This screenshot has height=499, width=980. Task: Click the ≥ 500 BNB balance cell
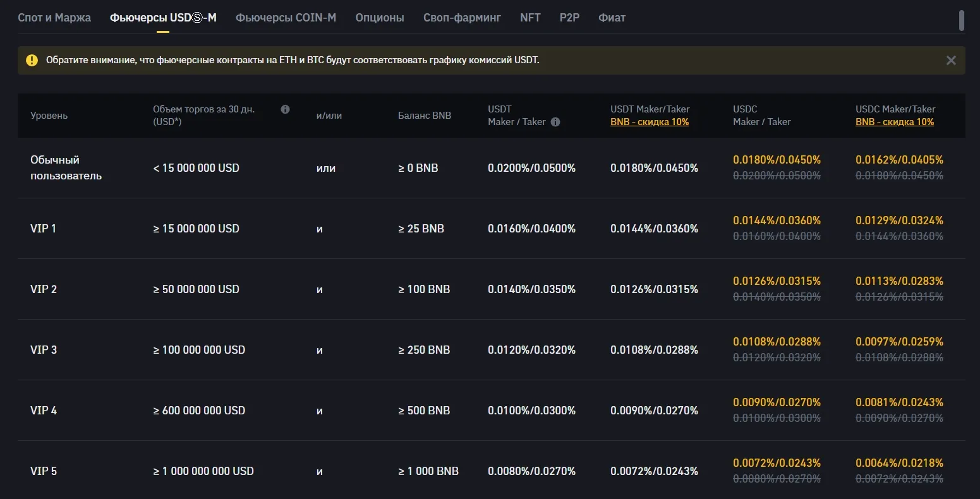tap(424, 411)
